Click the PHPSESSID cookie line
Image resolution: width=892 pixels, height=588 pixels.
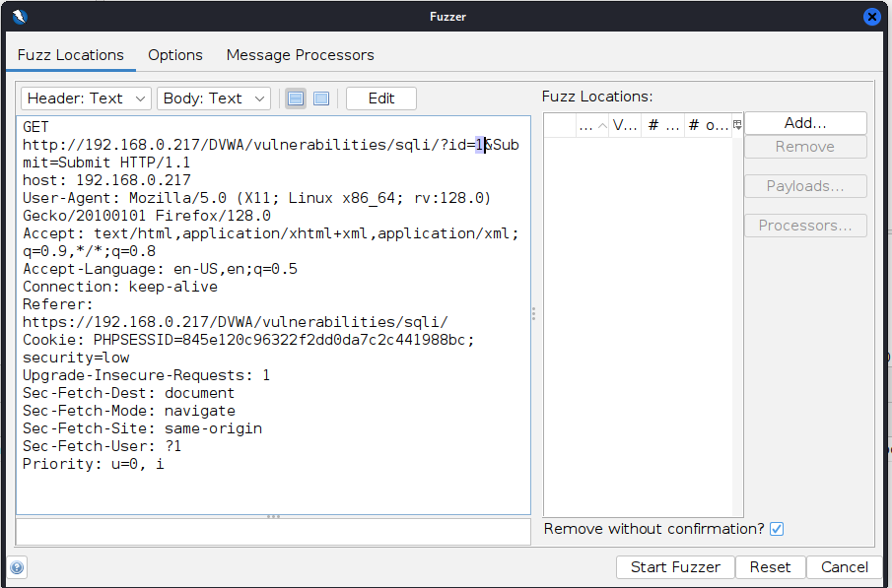point(248,340)
